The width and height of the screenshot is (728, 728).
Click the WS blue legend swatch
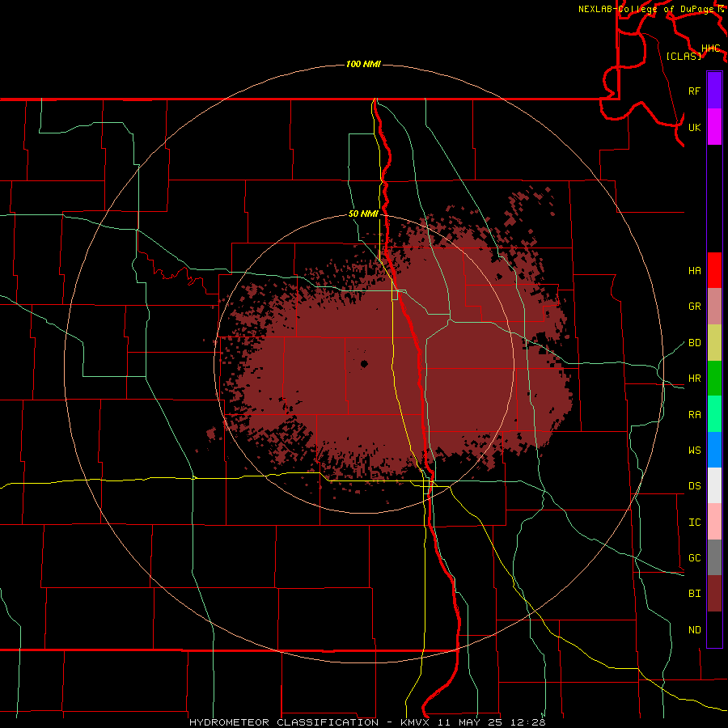point(714,450)
